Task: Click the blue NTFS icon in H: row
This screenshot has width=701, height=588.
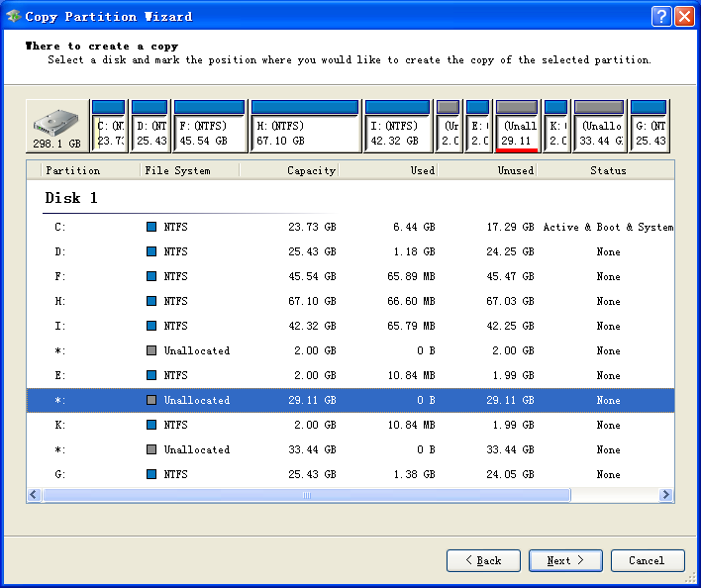Action: click(151, 301)
